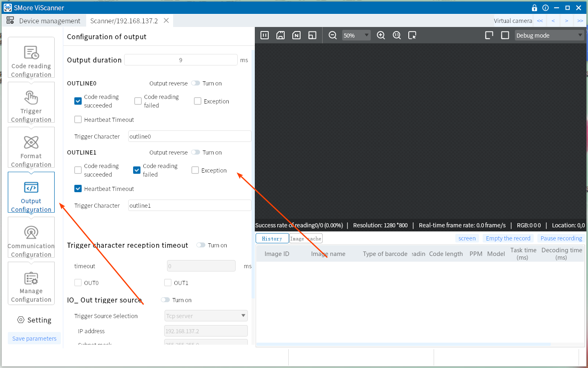Viewport: 588px width, 368px height.
Task: Click the zoom out magnifier icon
Action: point(333,35)
